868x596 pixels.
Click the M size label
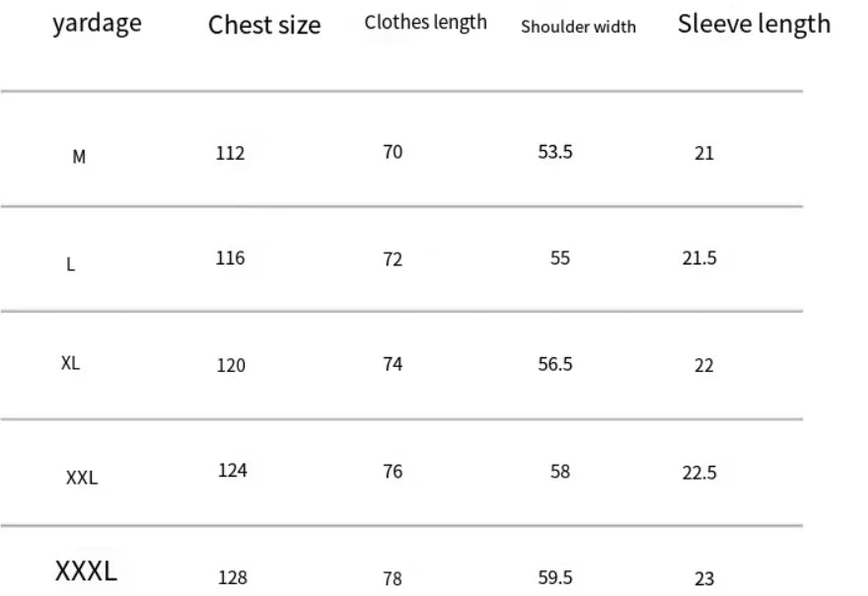pos(79,156)
